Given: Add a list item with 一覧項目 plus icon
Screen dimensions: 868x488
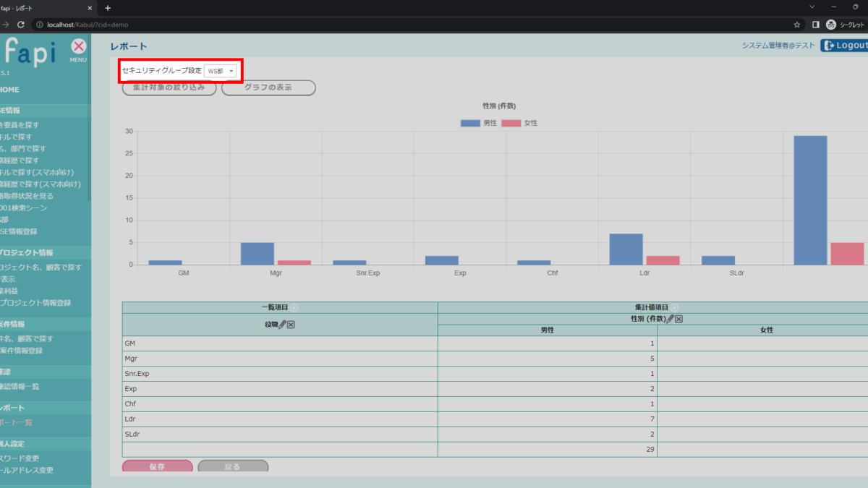Looking at the screenshot, I should coord(294,308).
